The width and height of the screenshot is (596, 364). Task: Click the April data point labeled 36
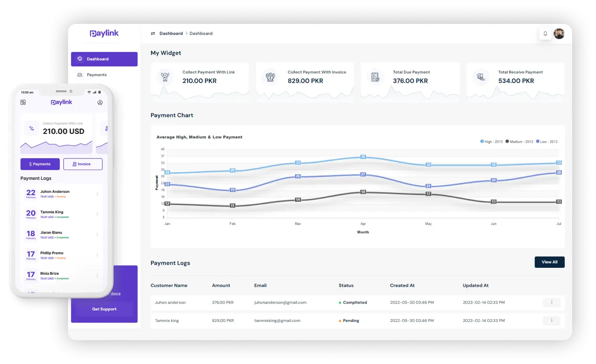coord(363,157)
